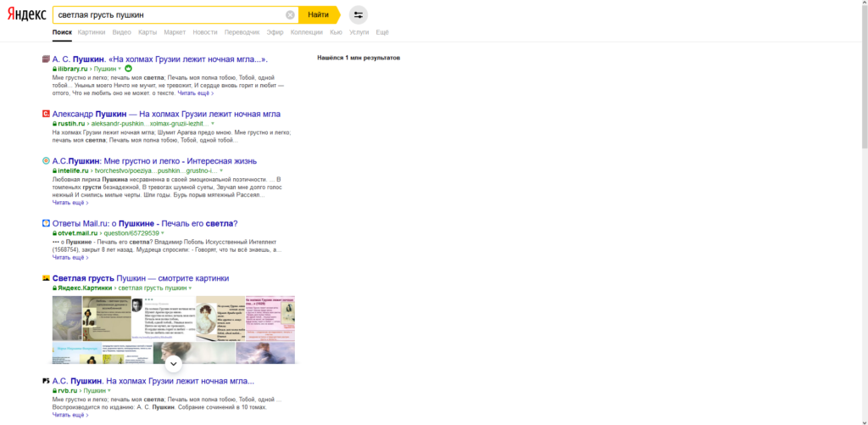
Task: Open 'Светлая грусть Пушкин — смотрите картинки' link
Action: coord(141,278)
